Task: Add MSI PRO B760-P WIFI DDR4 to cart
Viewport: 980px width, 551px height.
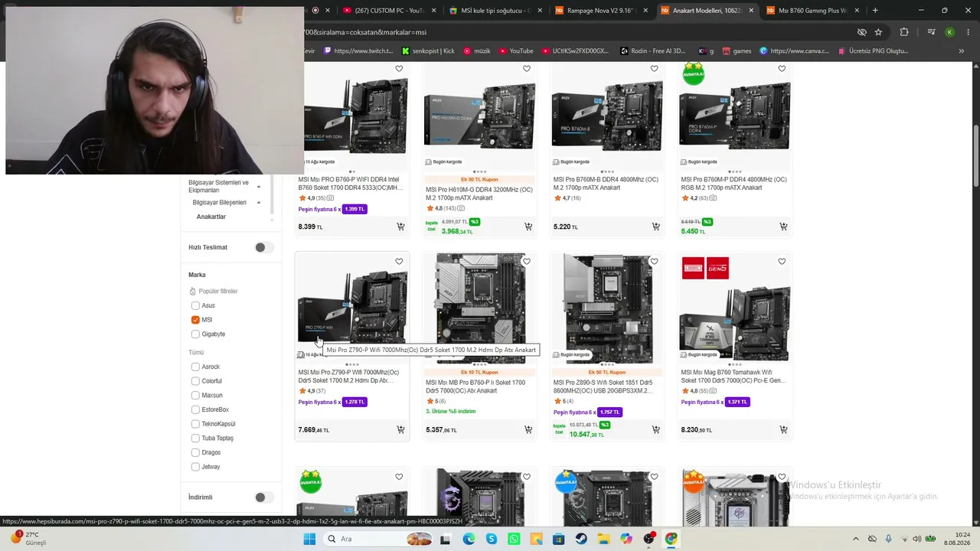Action: [400, 227]
